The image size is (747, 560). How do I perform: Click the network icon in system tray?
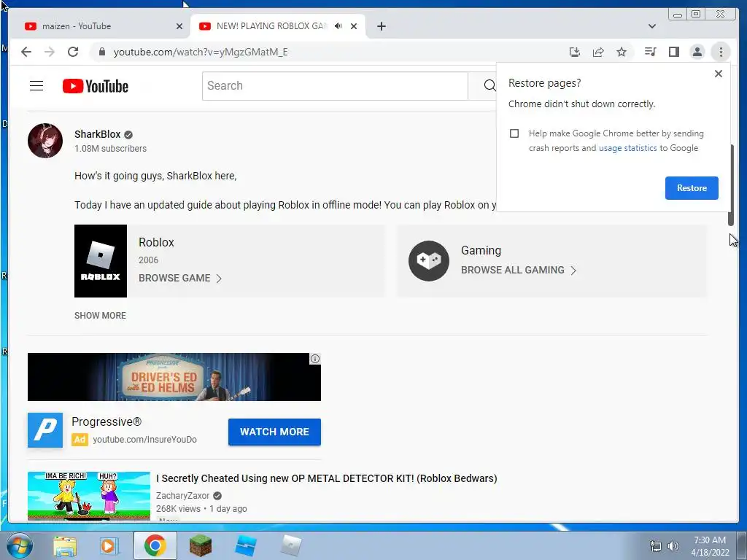656,546
